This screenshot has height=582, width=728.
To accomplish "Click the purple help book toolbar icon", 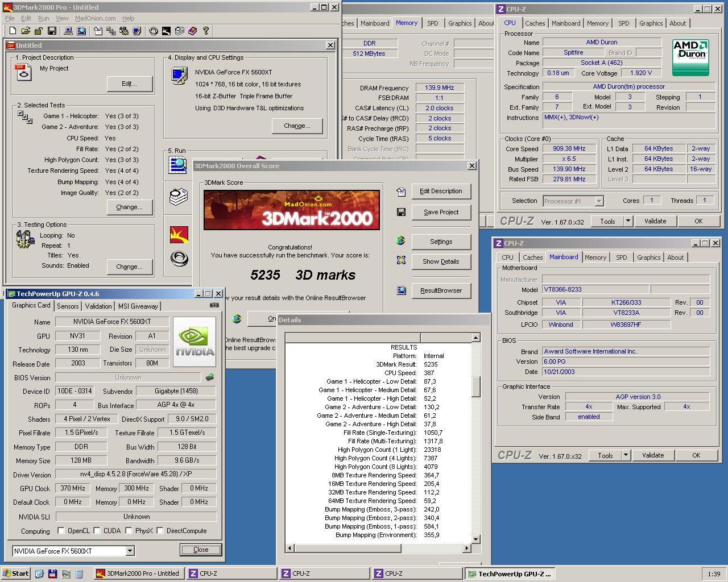I will tap(192, 31).
